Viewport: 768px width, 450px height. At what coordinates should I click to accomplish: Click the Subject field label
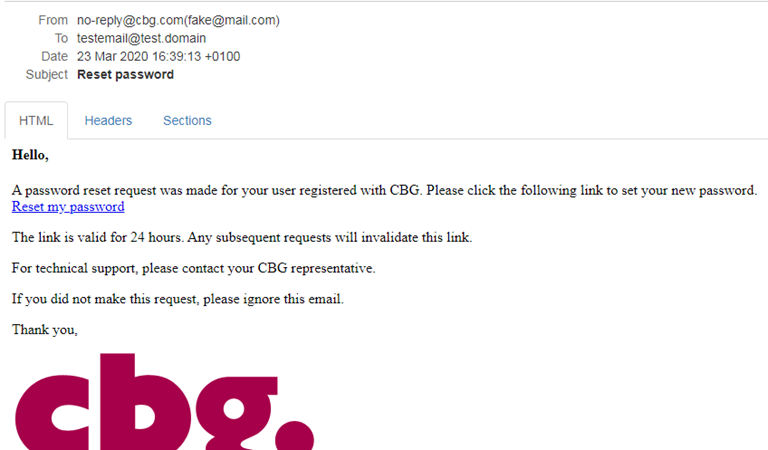[x=47, y=74]
